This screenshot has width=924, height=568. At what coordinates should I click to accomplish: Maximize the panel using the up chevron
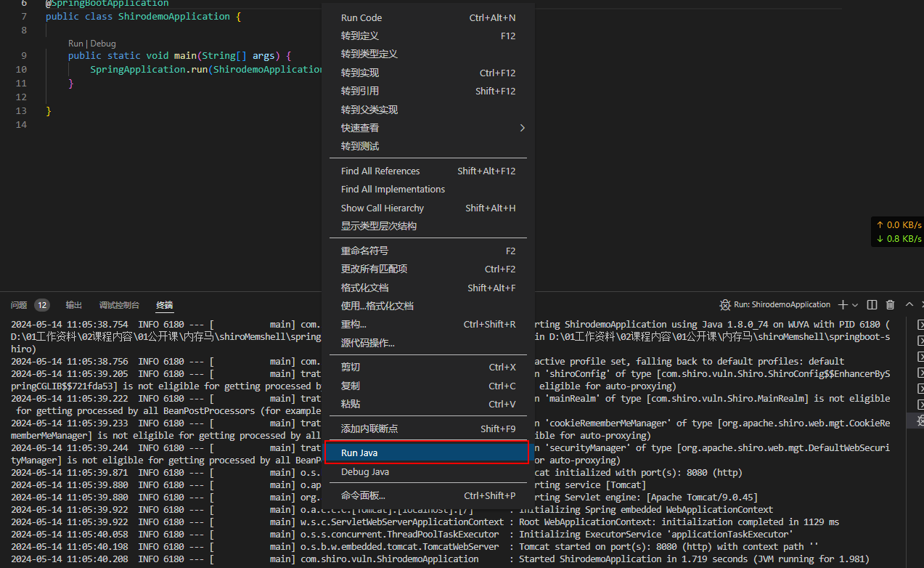(909, 305)
